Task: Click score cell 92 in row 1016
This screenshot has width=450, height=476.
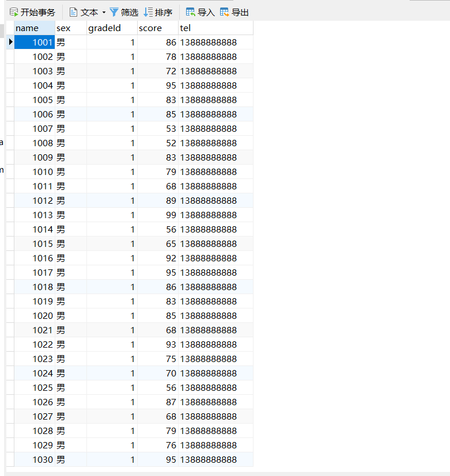Action: click(158, 258)
